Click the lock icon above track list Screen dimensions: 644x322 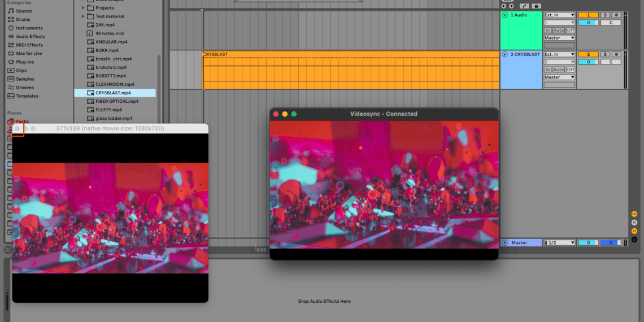(x=536, y=6)
